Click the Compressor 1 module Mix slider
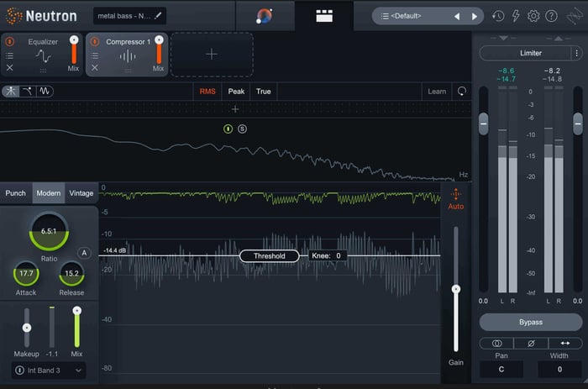 [x=159, y=50]
